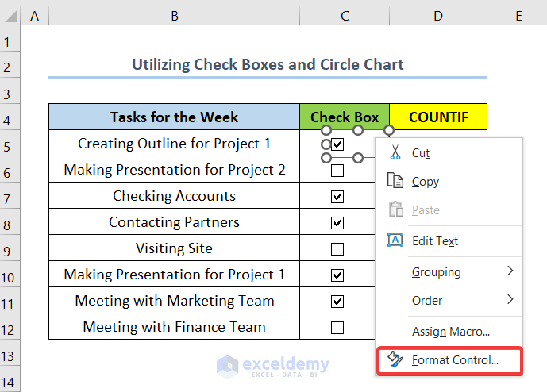Click the Cut scissors icon

[395, 153]
